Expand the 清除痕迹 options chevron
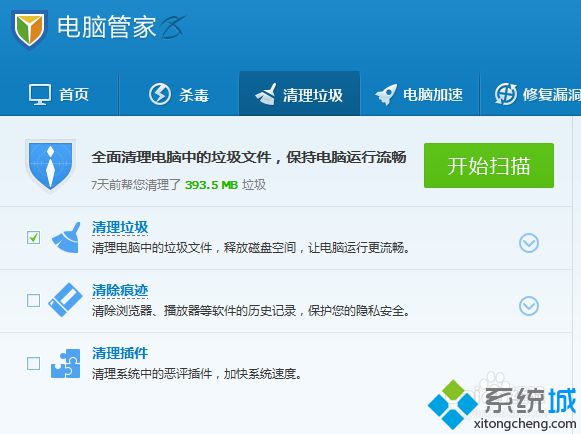 point(529,306)
